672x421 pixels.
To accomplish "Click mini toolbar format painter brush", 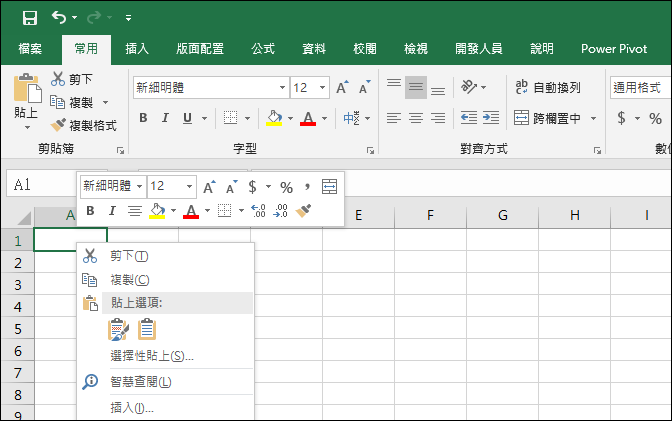I will 303,210.
